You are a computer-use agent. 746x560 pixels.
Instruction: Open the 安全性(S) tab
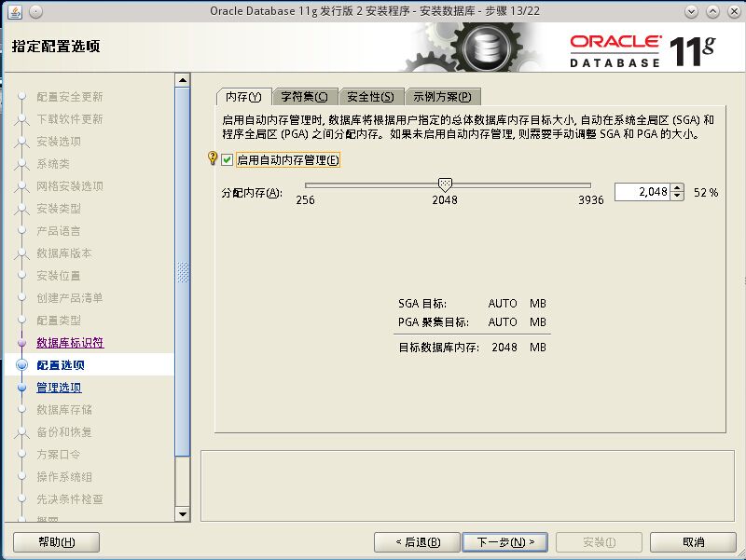(370, 97)
